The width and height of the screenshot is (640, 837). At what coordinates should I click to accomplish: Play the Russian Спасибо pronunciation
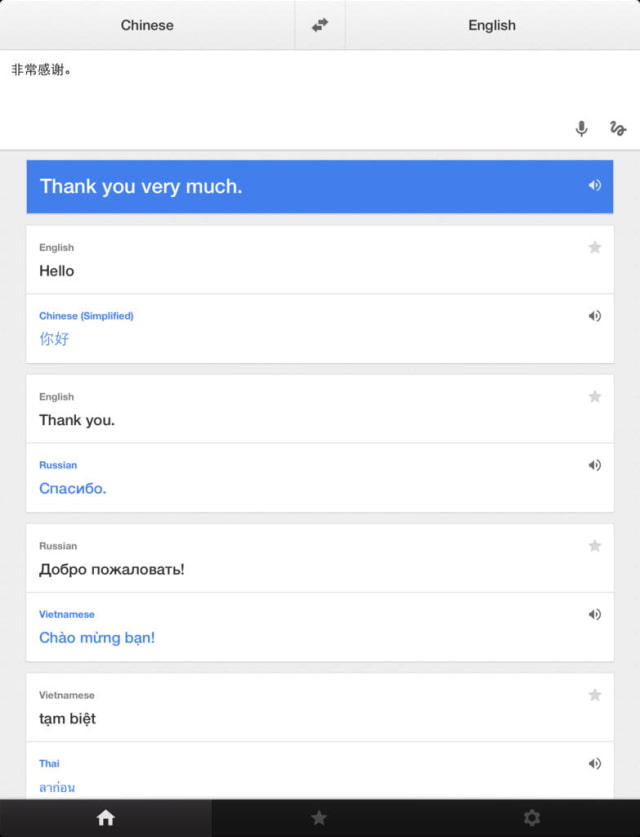pyautogui.click(x=595, y=465)
